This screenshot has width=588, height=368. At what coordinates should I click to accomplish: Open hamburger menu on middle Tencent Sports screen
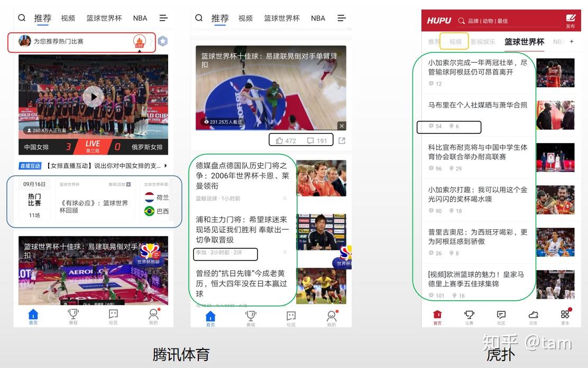tap(341, 17)
